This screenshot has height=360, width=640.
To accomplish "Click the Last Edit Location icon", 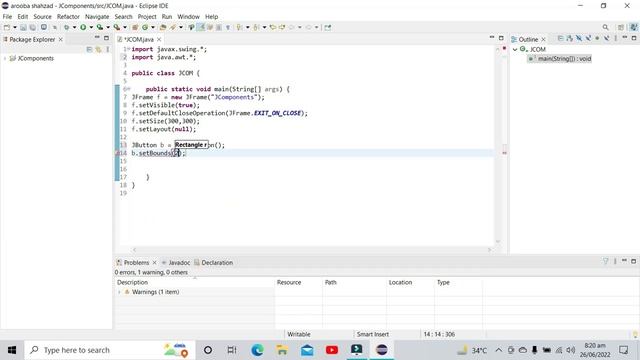I will point(273,27).
